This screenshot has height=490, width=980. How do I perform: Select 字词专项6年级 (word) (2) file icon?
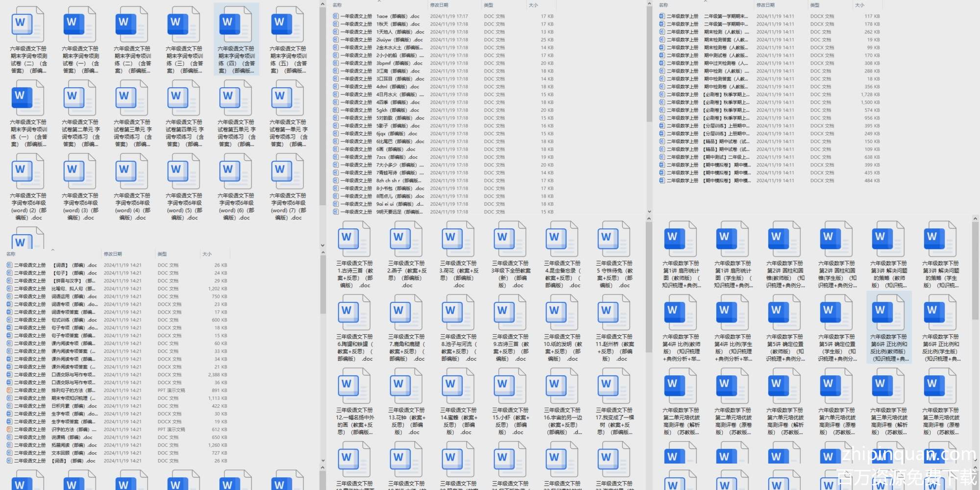(28, 171)
